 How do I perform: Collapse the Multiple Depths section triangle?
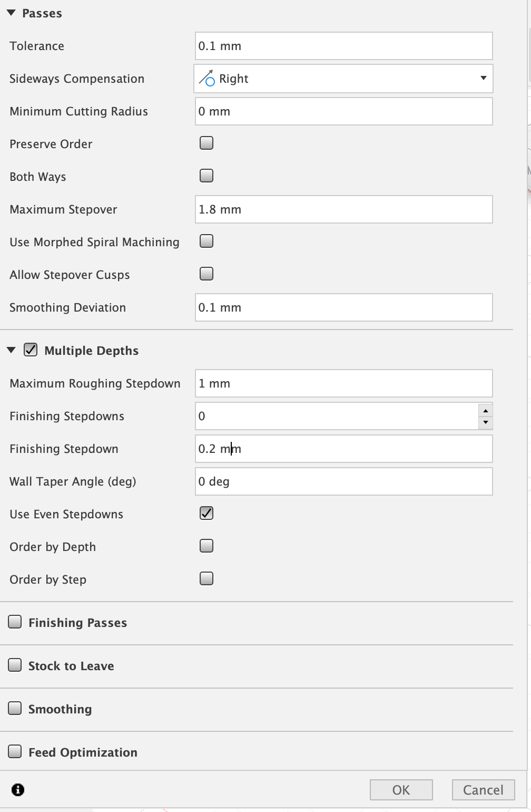(12, 350)
